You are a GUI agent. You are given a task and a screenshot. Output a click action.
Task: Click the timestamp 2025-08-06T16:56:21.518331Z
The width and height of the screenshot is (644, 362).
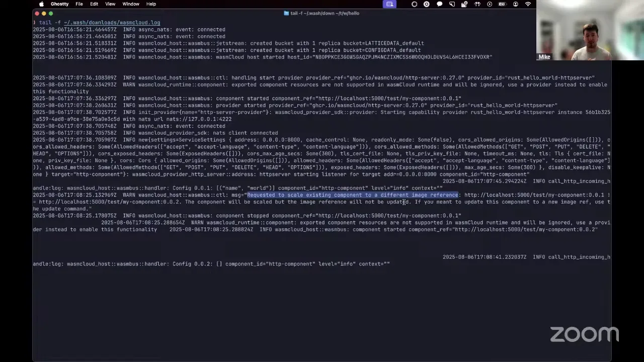(75, 43)
